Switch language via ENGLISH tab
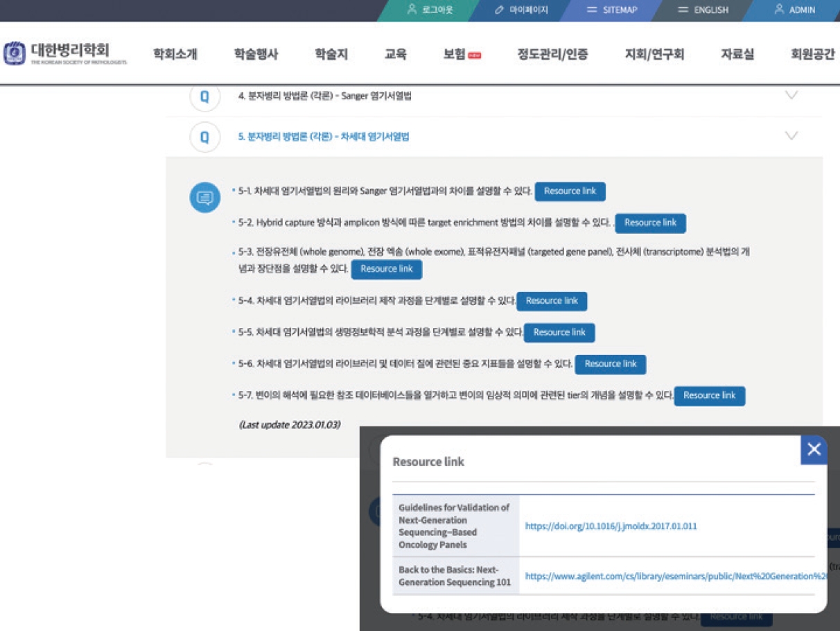The image size is (840, 631). click(703, 10)
